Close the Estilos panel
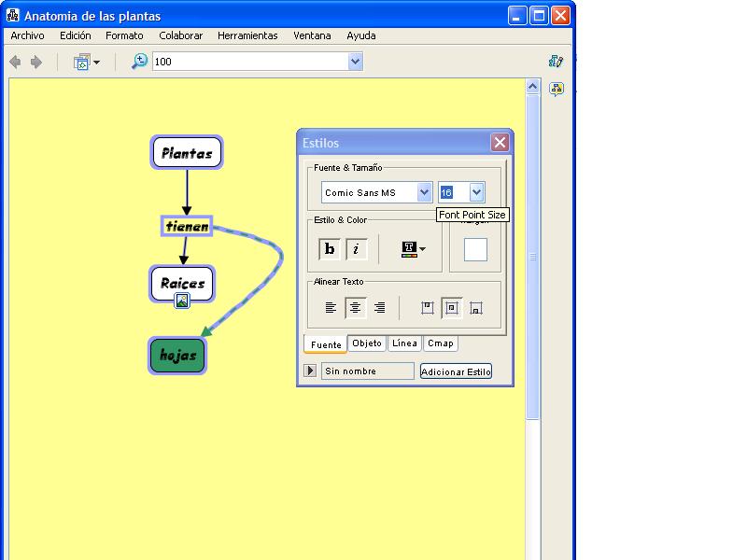The height and width of the screenshot is (560, 747). click(500, 143)
